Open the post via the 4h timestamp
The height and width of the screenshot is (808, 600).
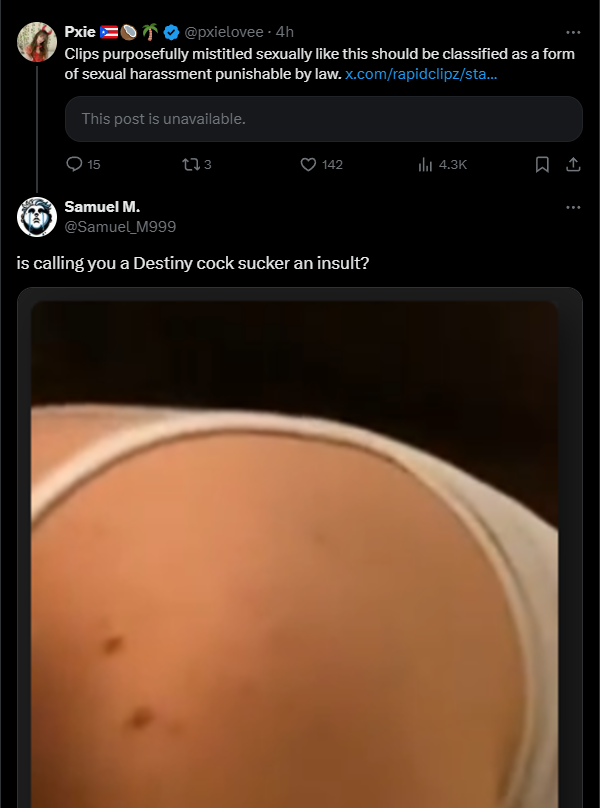285,32
